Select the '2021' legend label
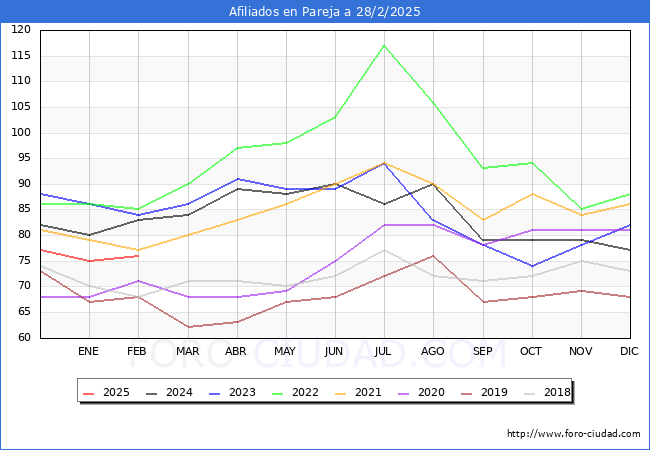650x450 pixels. (x=368, y=392)
